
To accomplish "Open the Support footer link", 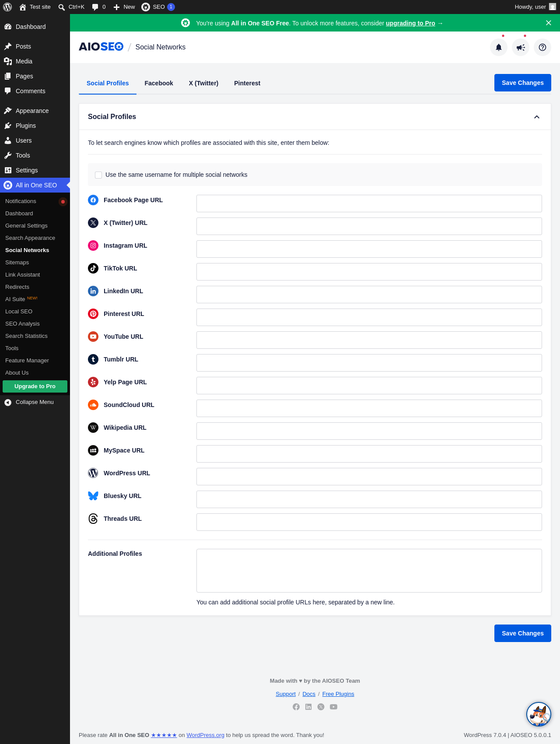I will pyautogui.click(x=286, y=694).
